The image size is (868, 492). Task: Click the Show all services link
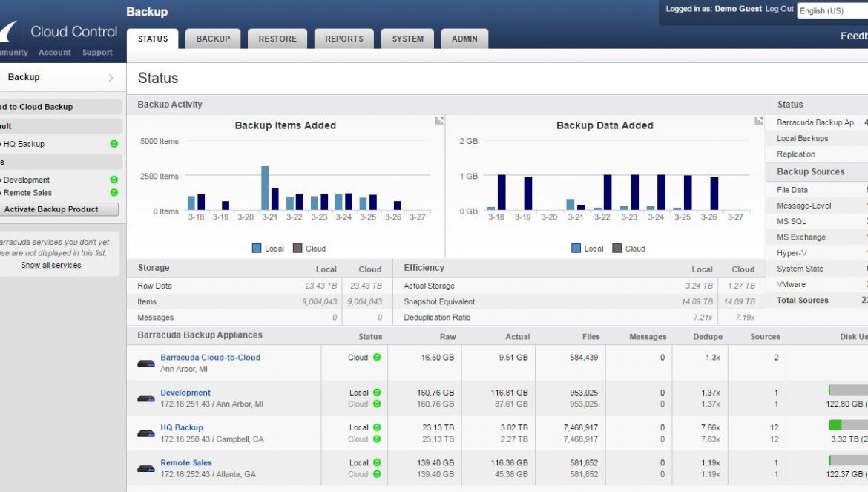click(x=51, y=265)
